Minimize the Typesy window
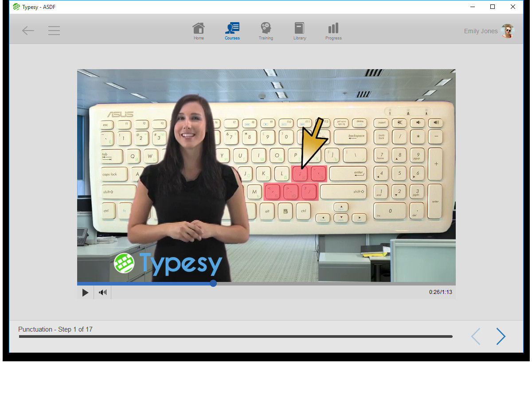Viewport: 532px width, 399px height. (473, 7)
